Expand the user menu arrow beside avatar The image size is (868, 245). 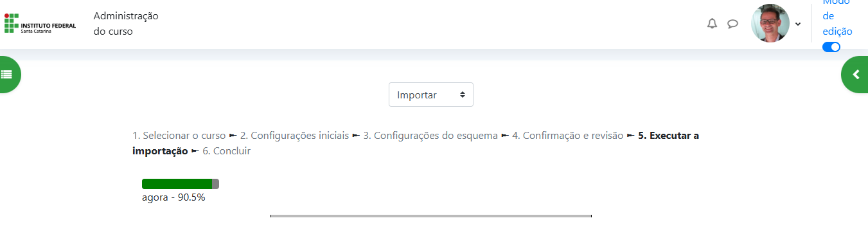click(798, 24)
